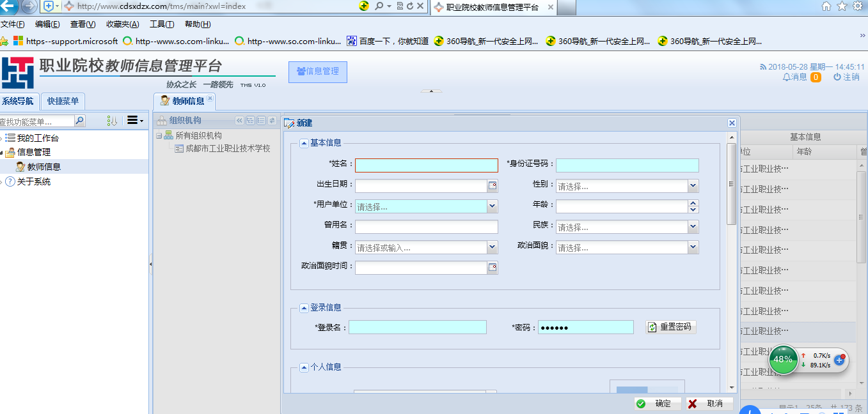Viewport: 868px width, 414px height.
Task: Open the 政治面貌时间 calendar picker
Action: (493, 268)
